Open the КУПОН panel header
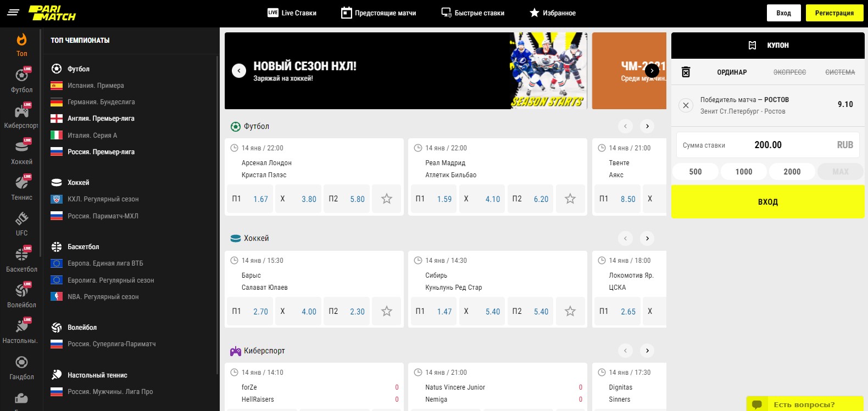868x411 pixels. point(768,46)
